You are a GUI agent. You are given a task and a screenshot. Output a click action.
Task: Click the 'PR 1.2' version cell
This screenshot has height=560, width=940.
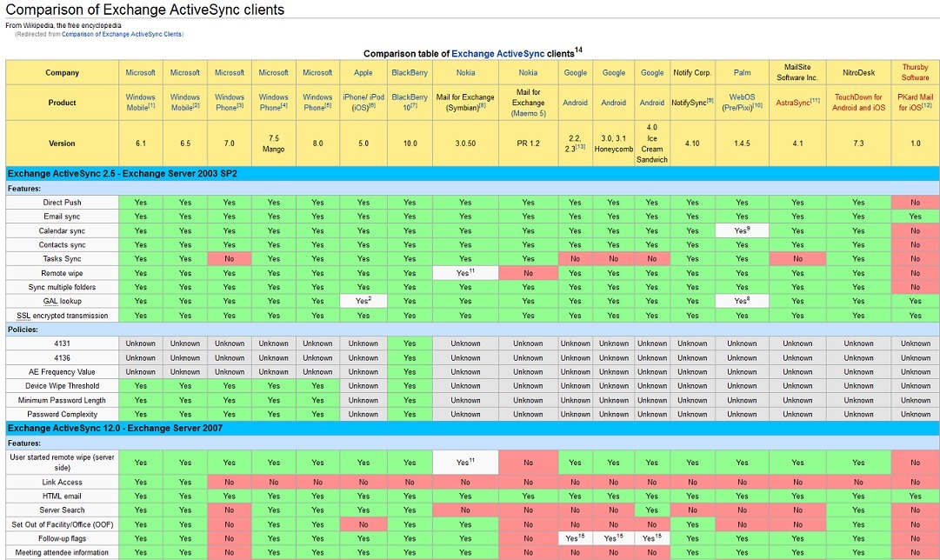coord(528,143)
